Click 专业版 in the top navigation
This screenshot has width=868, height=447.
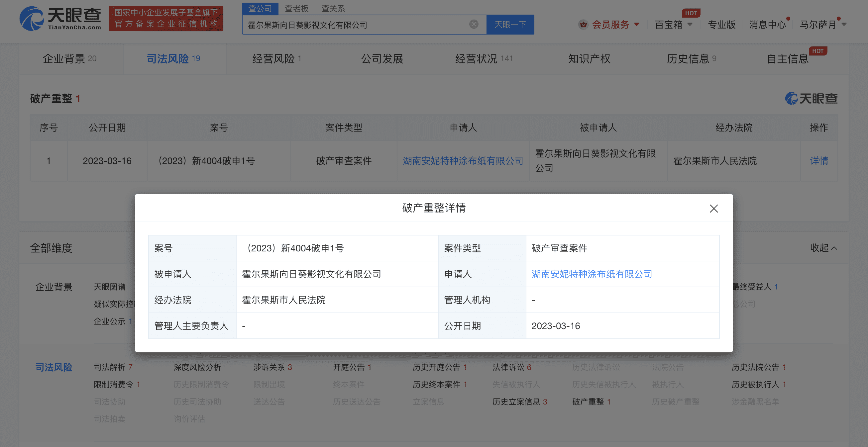coord(721,24)
